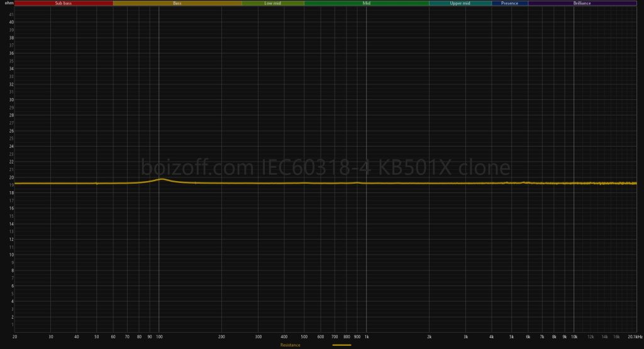The height and width of the screenshot is (349, 644).
Task: Click the Brilliance frequency band
Action: (x=582, y=3)
